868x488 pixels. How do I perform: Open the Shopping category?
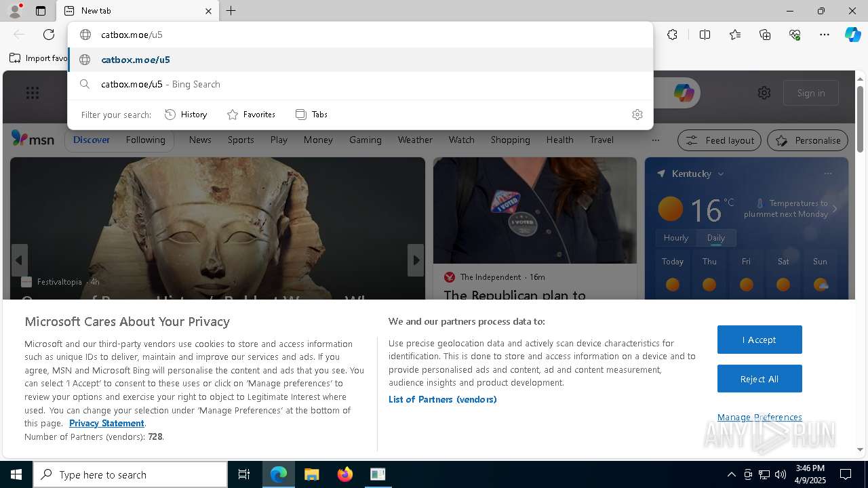pos(511,140)
